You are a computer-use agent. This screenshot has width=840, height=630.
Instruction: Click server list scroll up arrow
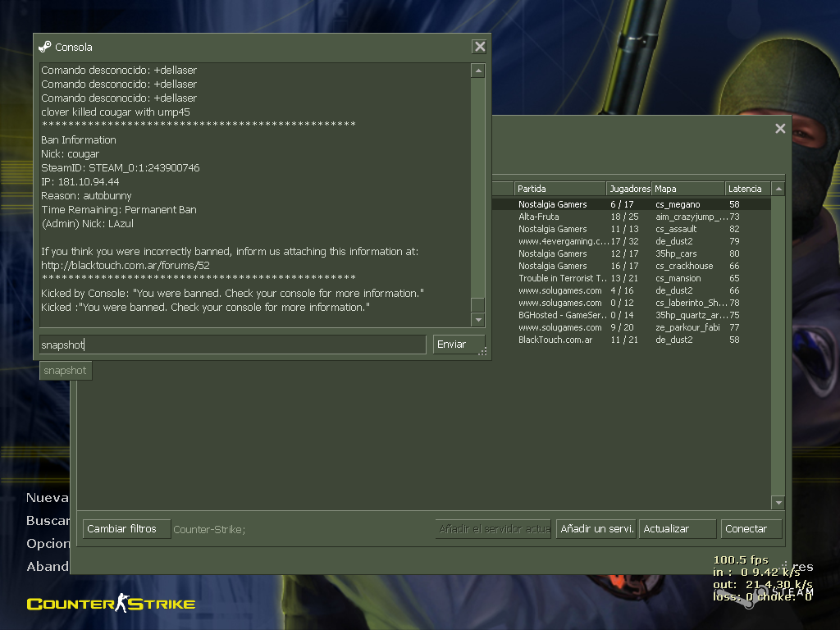(778, 189)
